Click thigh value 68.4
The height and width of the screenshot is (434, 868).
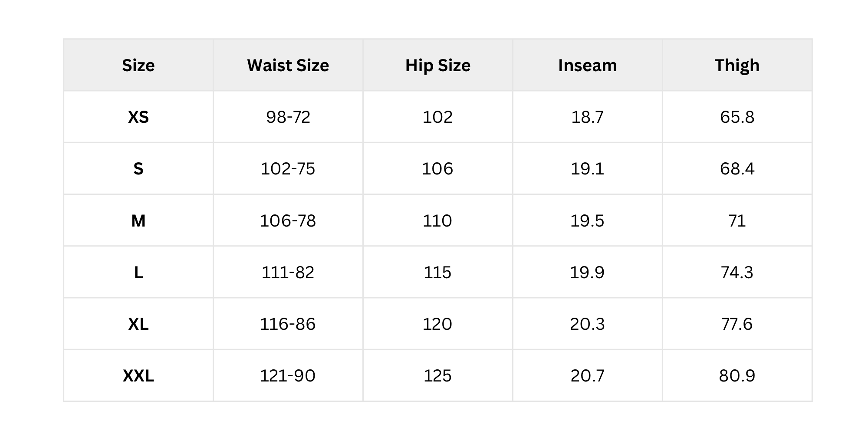tap(737, 169)
